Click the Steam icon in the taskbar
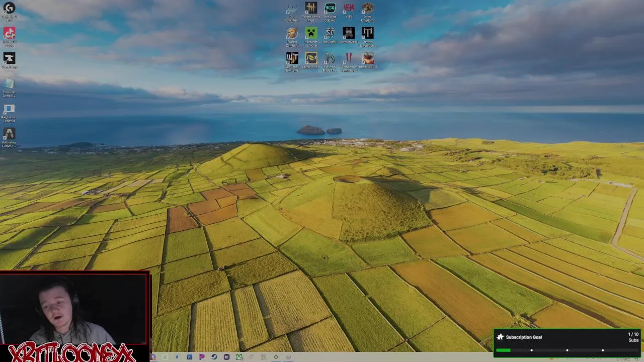The image size is (644, 362). click(x=214, y=357)
